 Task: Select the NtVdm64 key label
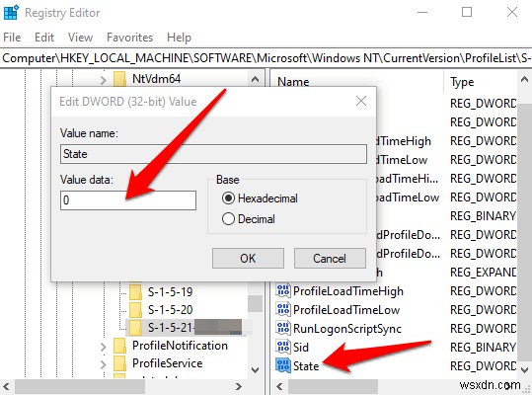coord(156,79)
